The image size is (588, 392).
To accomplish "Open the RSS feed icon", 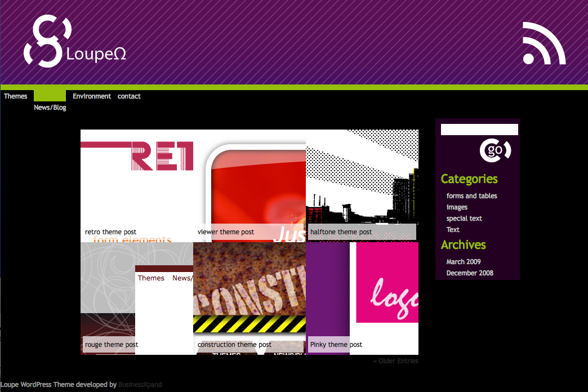I will tap(544, 44).
